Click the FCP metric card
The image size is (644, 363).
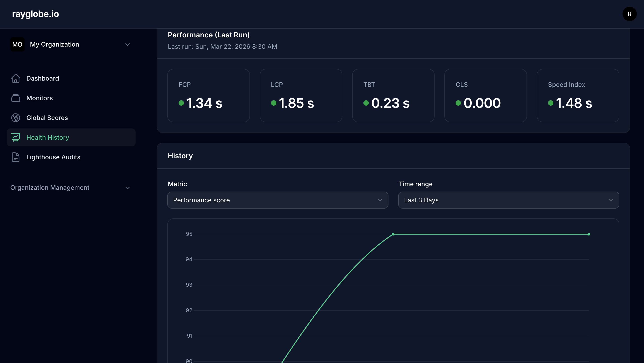click(209, 96)
